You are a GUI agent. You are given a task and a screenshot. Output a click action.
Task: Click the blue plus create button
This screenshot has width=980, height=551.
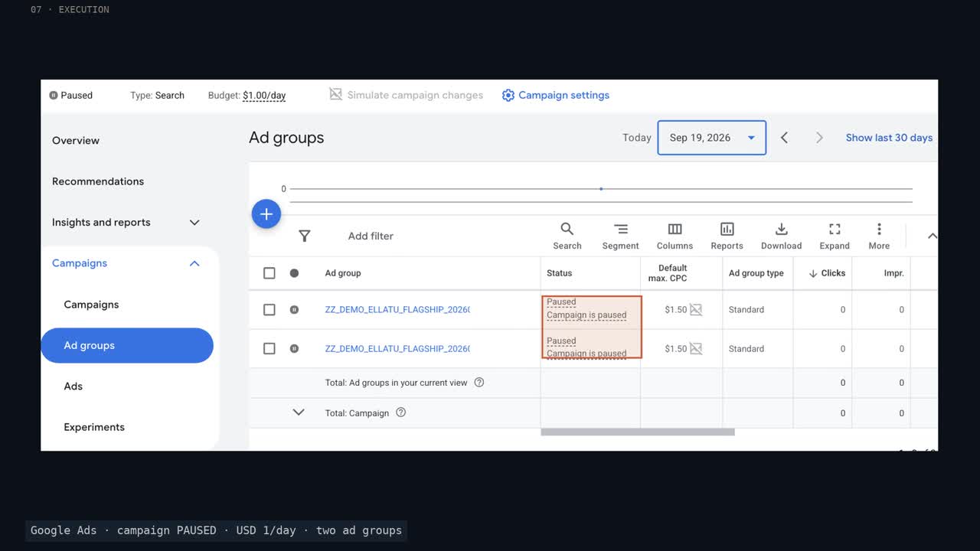pos(266,214)
